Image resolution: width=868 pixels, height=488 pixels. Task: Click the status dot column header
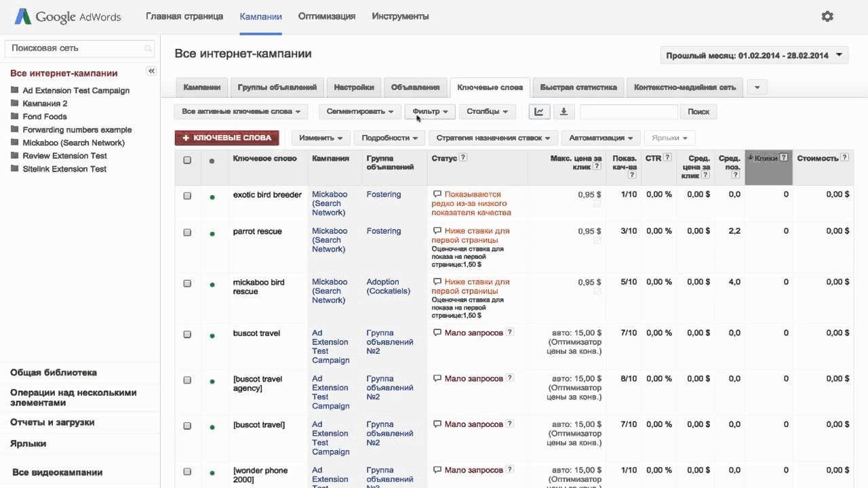coord(212,161)
